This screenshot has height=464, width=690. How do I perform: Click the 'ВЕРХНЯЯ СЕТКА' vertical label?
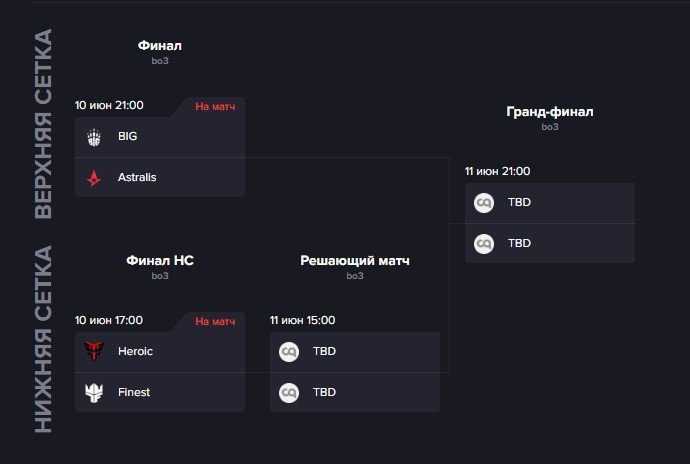(x=43, y=124)
